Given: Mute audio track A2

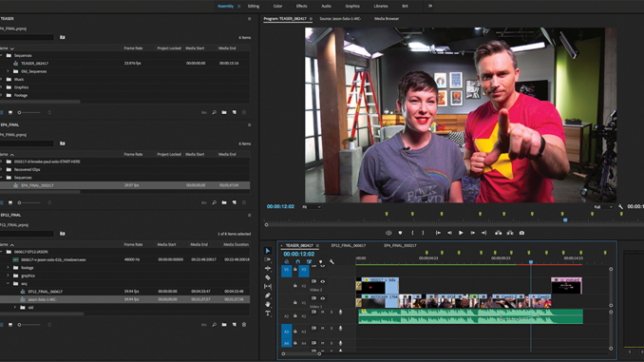Looking at the screenshot, I should [x=322, y=313].
